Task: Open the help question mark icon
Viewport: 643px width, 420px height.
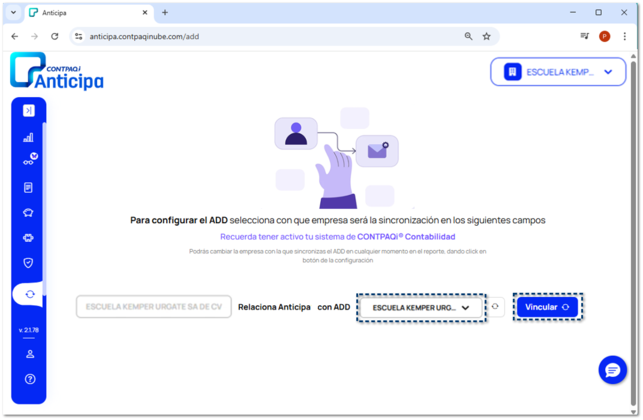Action: click(30, 379)
